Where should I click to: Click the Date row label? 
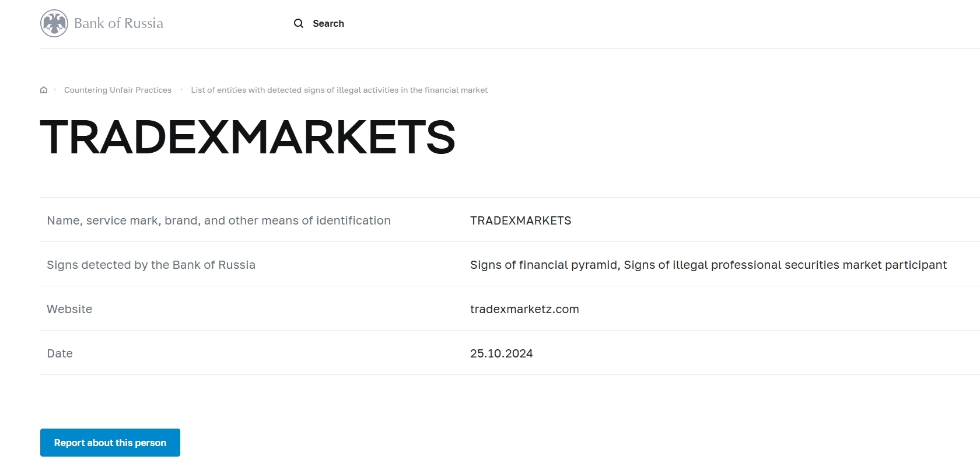(60, 353)
